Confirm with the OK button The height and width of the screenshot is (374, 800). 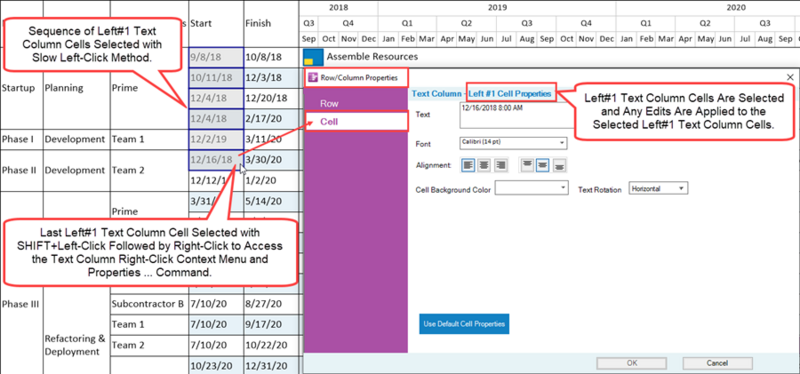coord(632,363)
